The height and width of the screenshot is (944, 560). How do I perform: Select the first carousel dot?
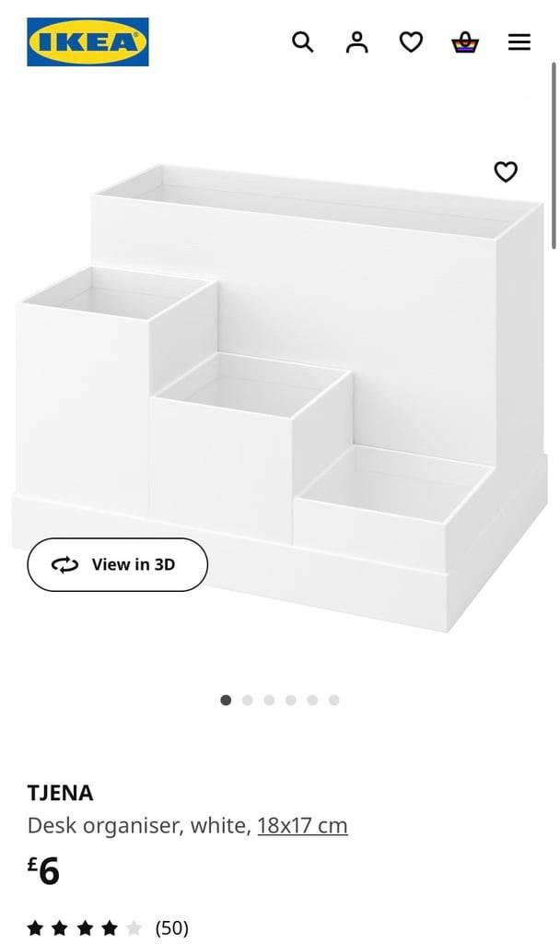(x=226, y=700)
